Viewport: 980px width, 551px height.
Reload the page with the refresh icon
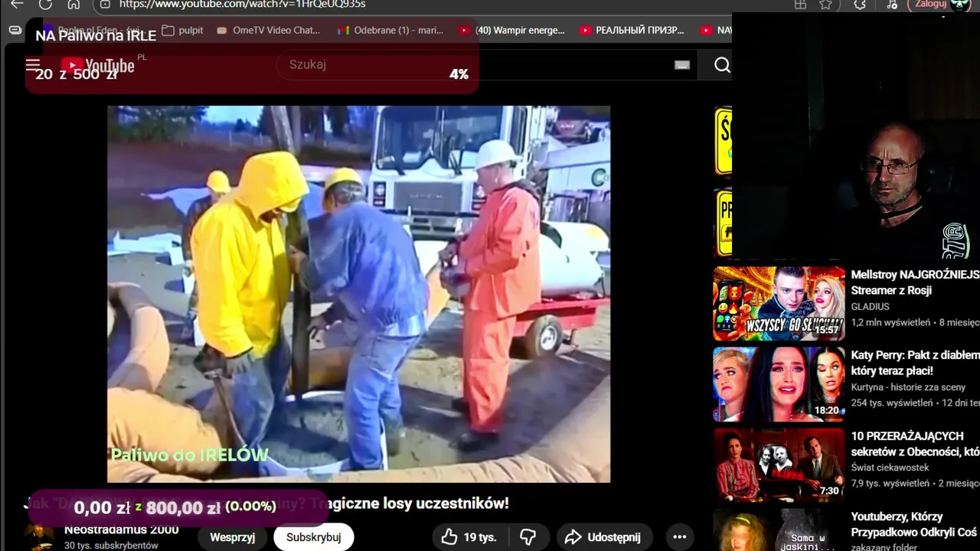click(45, 4)
